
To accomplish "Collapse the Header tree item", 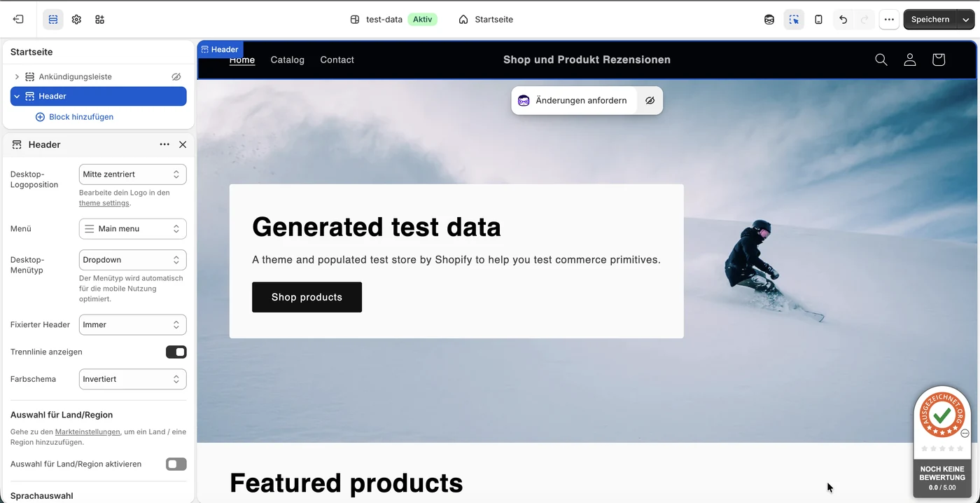I will [x=17, y=96].
